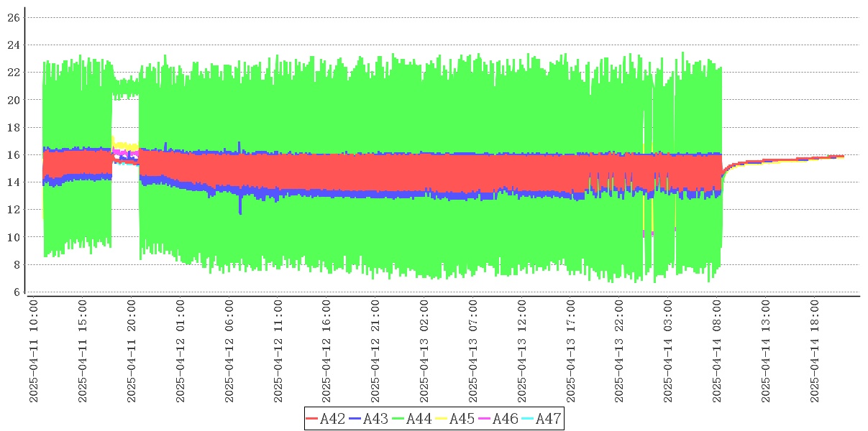Click the green A44 legend color marker
This screenshot has height=431, width=868.
coord(398,419)
